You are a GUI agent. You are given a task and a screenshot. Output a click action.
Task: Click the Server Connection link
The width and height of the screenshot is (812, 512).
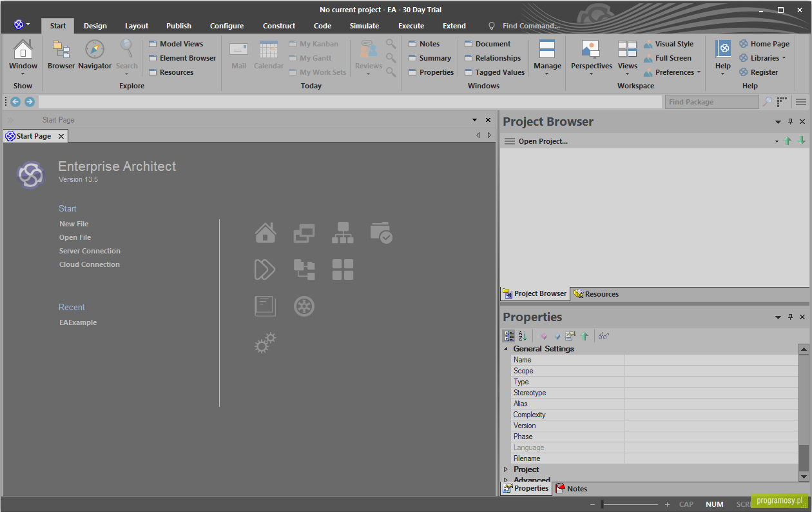pos(90,251)
